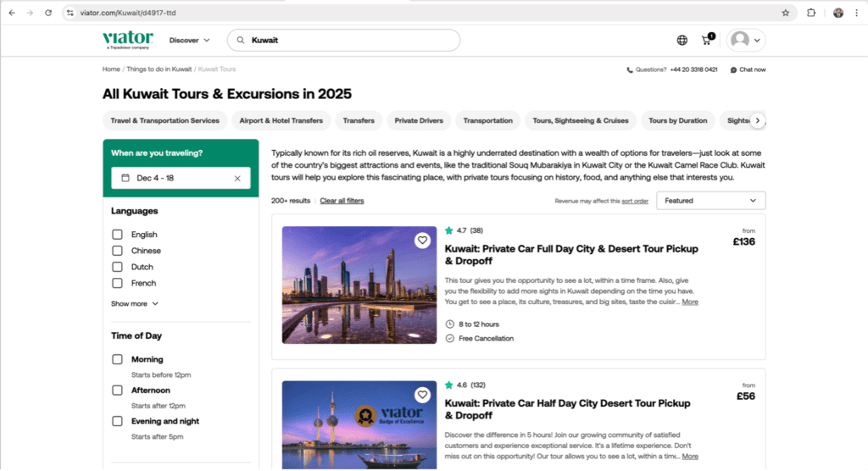The image size is (868, 471).
Task: Expand More on Full Day tour description
Action: [x=690, y=302]
